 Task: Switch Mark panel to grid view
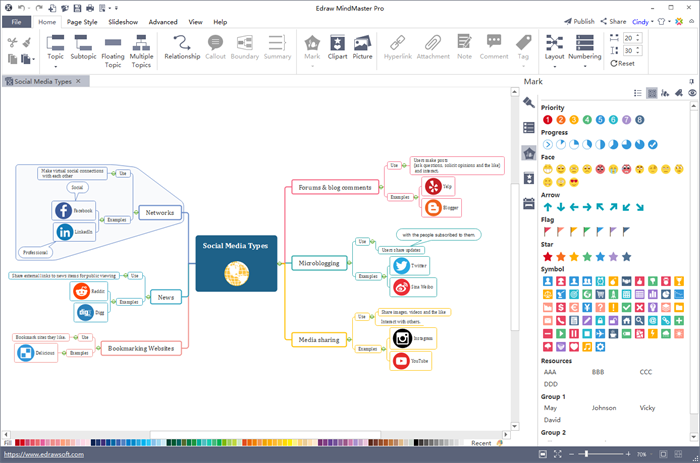[652, 92]
